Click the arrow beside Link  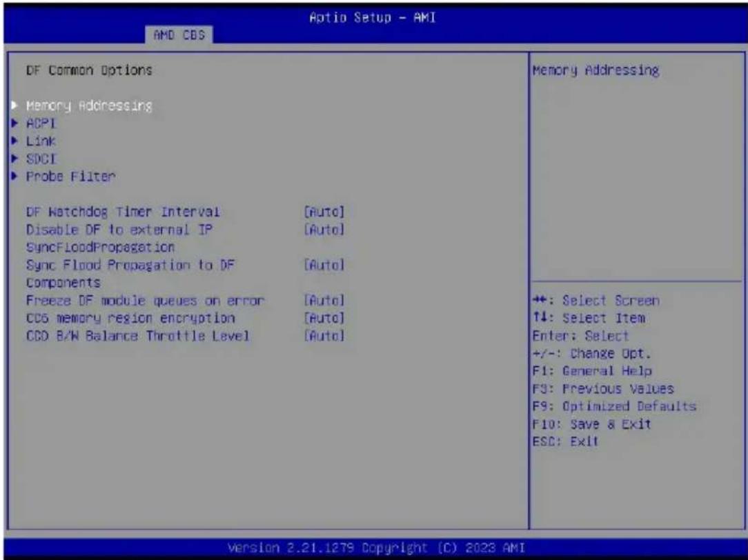point(14,141)
